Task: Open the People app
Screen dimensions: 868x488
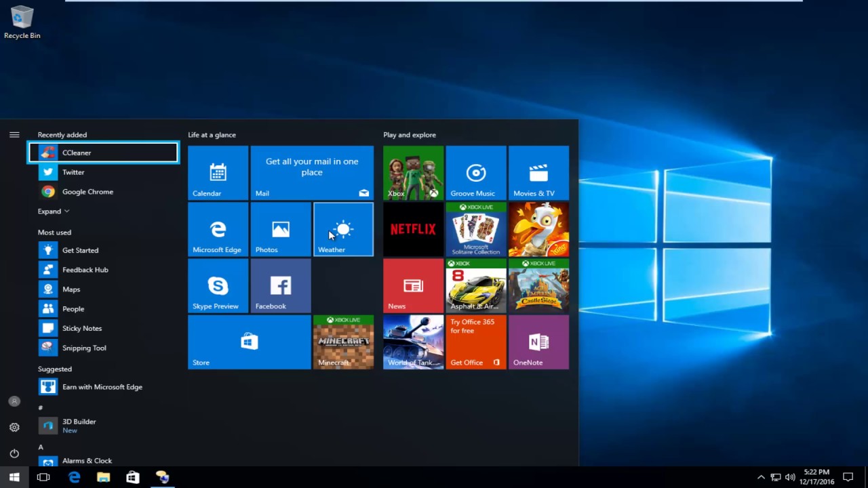Action: coord(103,309)
